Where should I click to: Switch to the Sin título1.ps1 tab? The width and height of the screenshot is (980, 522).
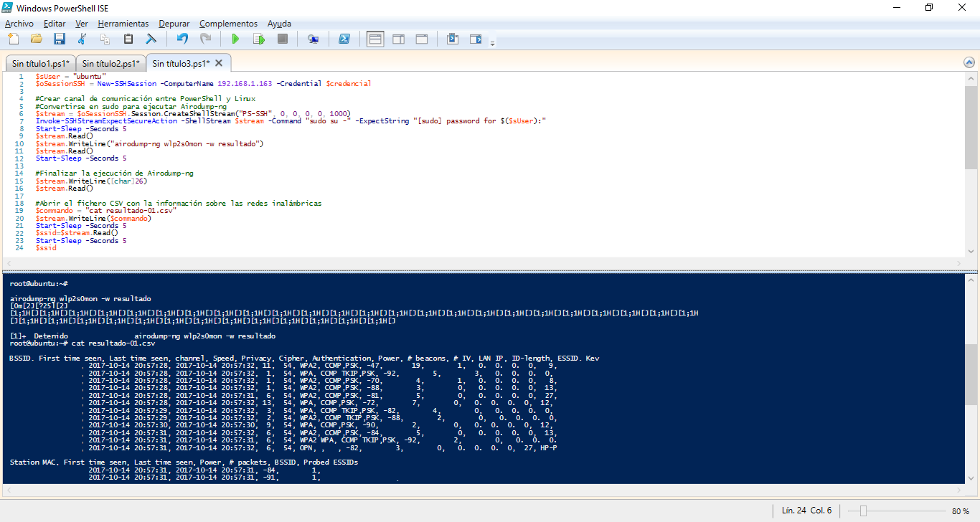pos(40,63)
